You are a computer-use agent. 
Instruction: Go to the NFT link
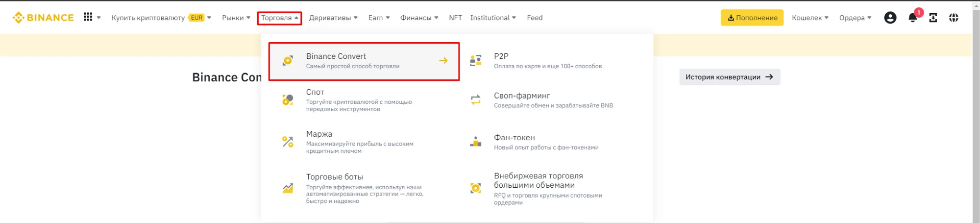click(x=455, y=18)
